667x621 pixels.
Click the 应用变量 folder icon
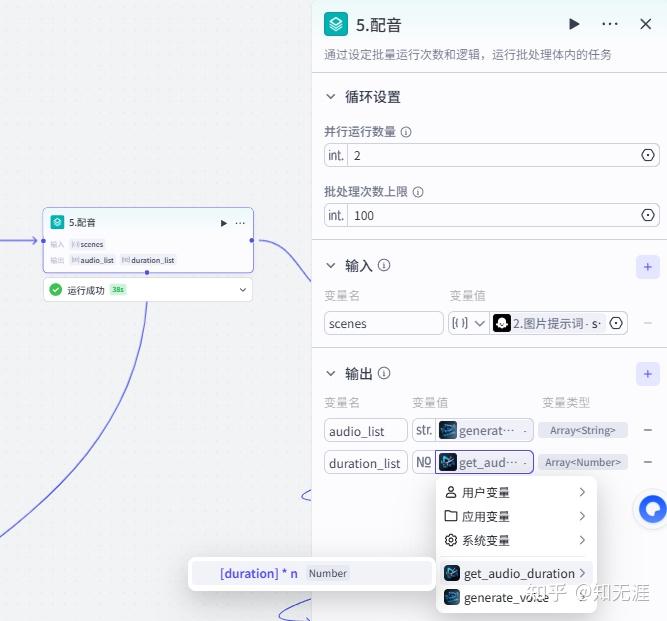point(450,516)
